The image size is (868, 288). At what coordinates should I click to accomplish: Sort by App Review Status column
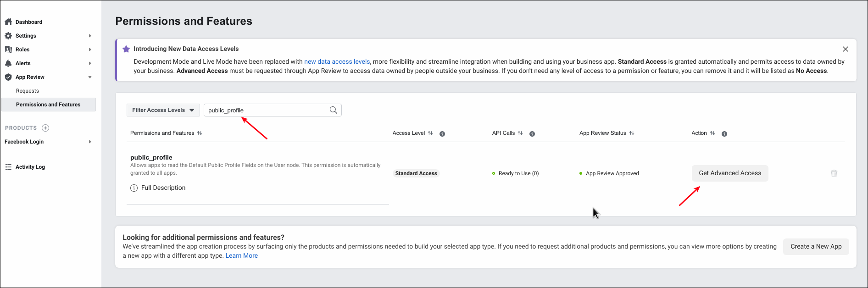[x=632, y=133]
